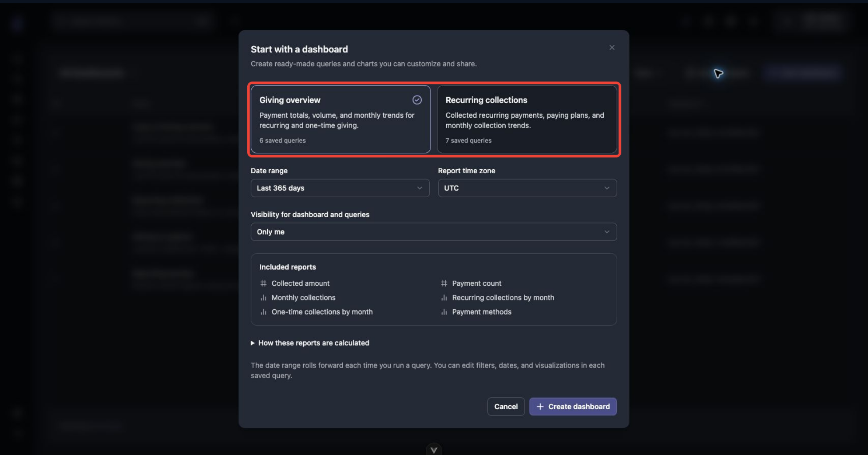This screenshot has height=455, width=868.
Task: Open the Date range dropdown
Action: coord(340,188)
